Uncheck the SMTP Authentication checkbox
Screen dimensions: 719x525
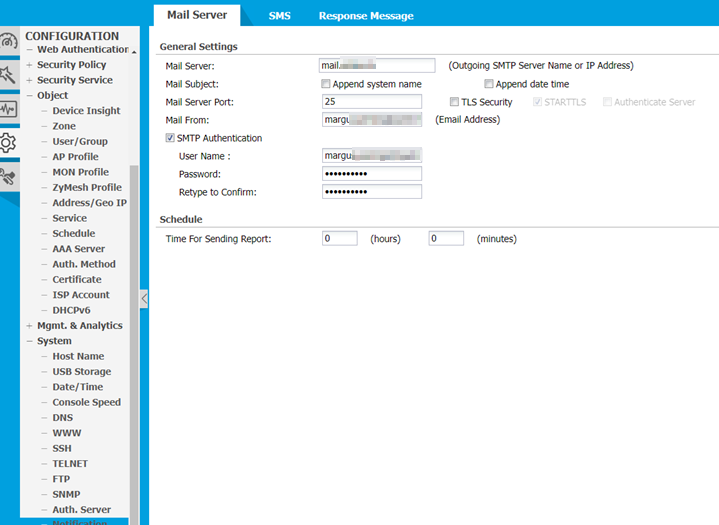click(170, 138)
